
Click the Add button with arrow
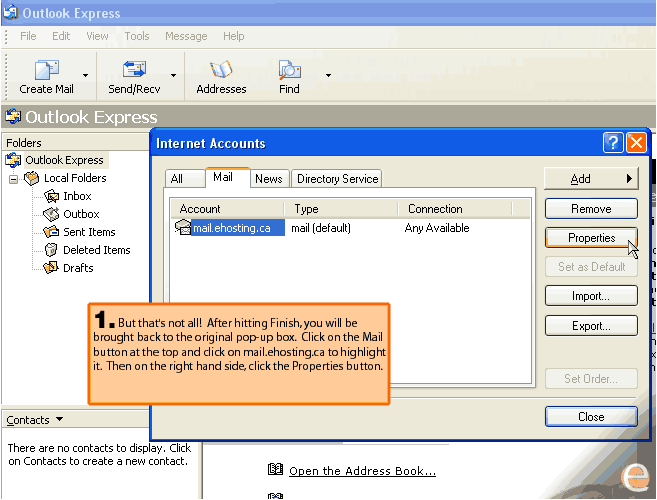click(x=591, y=179)
